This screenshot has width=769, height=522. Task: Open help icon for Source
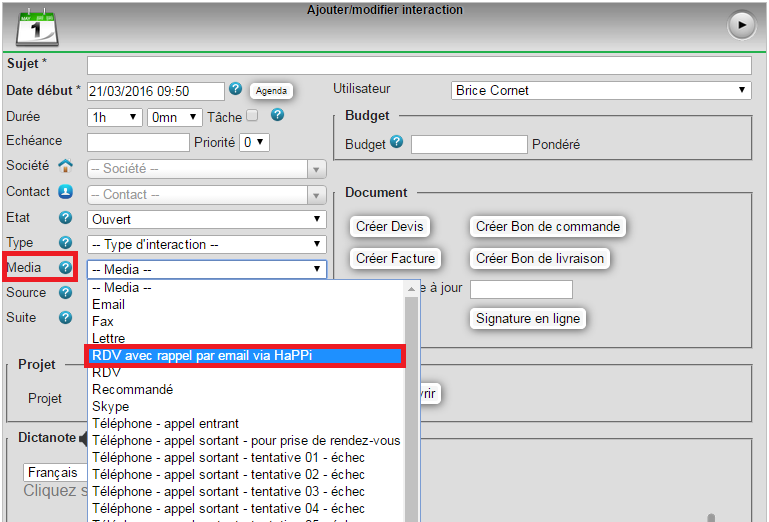pyautogui.click(x=65, y=292)
